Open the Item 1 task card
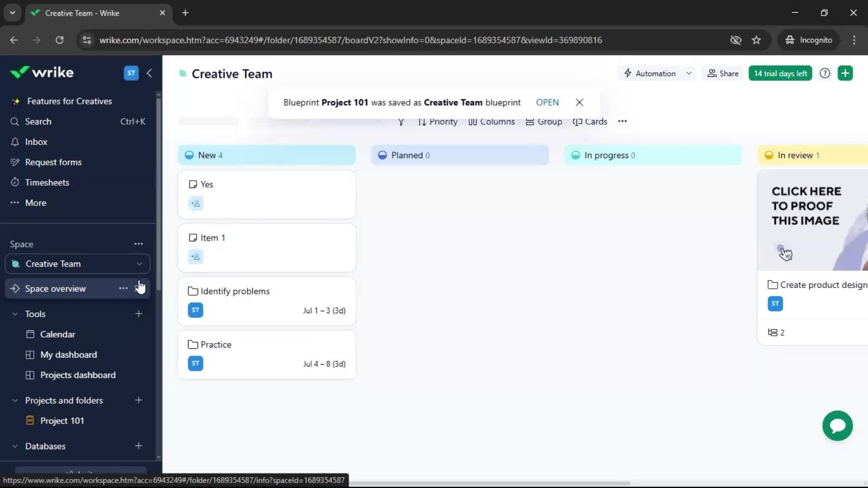Screen dimensions: 868x488 [x=267, y=248]
